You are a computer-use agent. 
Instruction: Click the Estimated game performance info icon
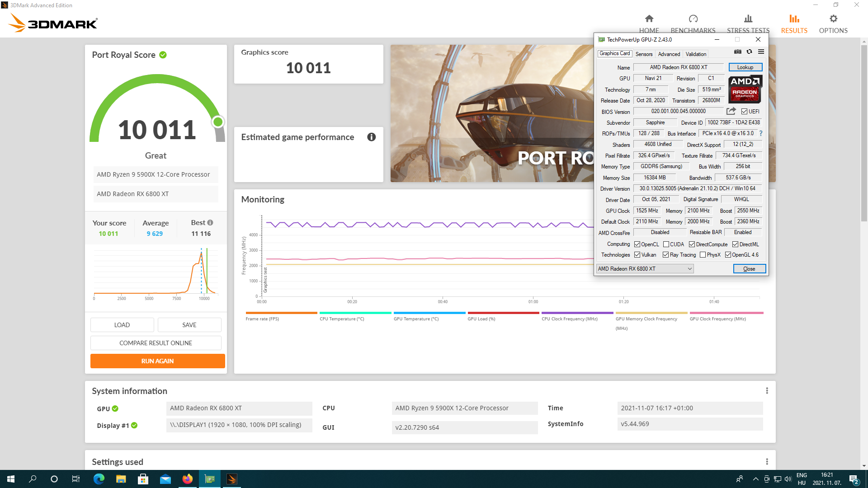(371, 137)
